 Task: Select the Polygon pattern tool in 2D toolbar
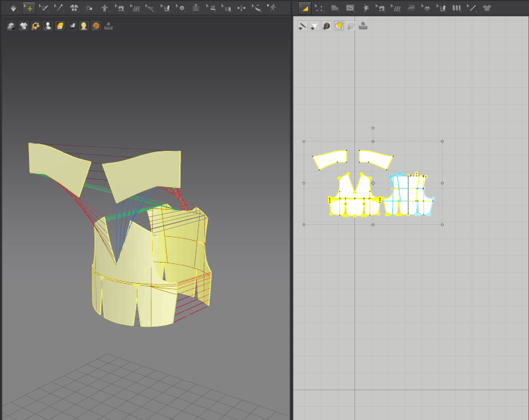[335, 8]
